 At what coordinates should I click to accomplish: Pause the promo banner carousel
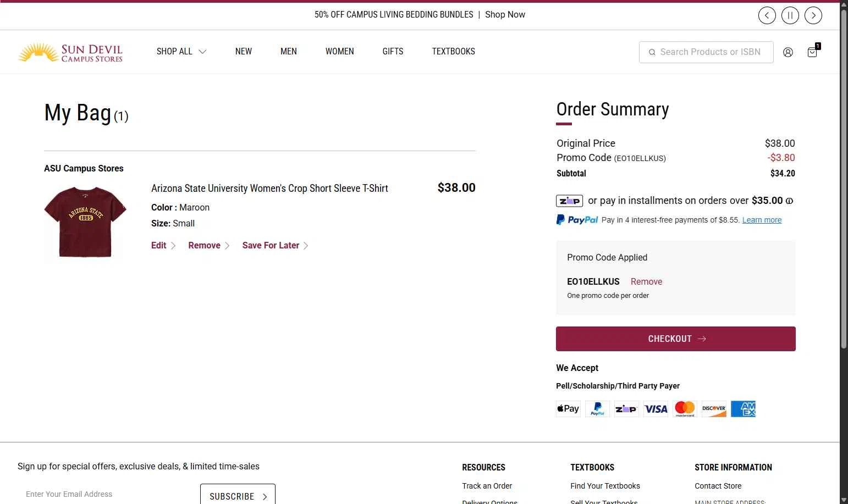coord(790,15)
